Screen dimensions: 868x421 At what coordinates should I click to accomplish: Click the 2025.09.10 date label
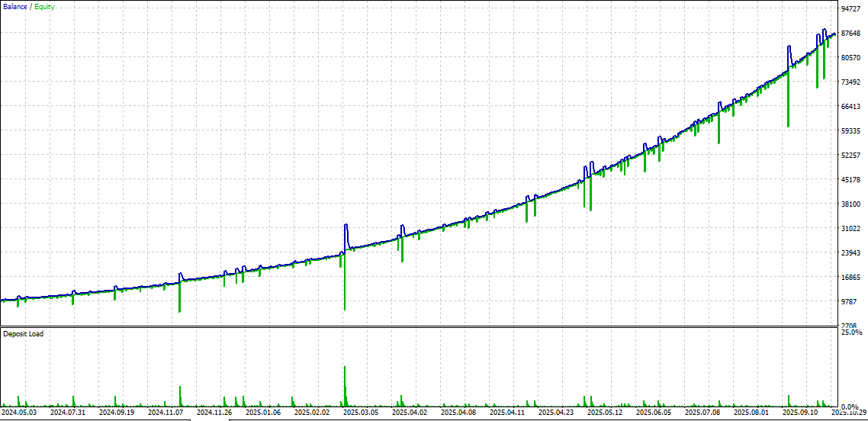[802, 413]
